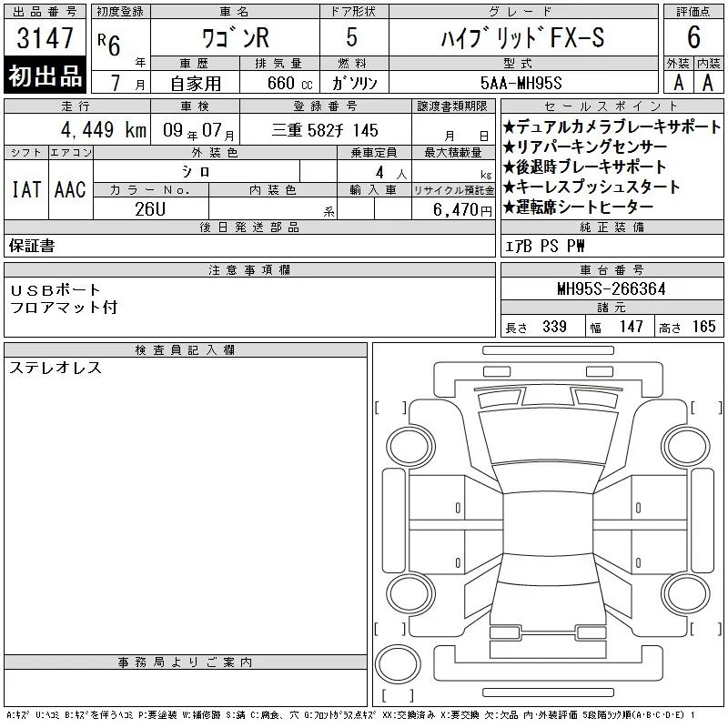Select the color number 26U cell
The width and height of the screenshot is (728, 728).
click(150, 209)
